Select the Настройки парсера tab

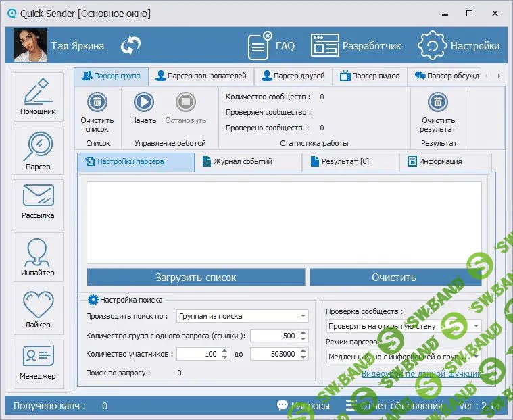[x=136, y=161]
